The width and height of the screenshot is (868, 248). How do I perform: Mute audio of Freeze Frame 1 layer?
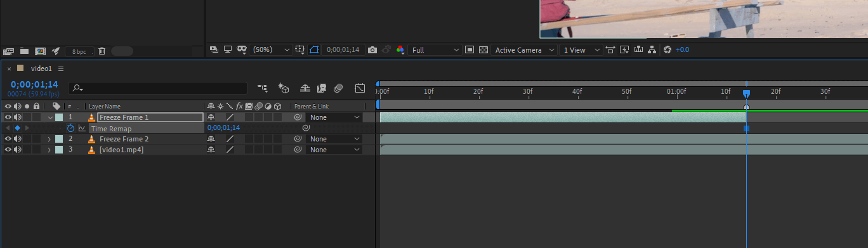[18, 117]
